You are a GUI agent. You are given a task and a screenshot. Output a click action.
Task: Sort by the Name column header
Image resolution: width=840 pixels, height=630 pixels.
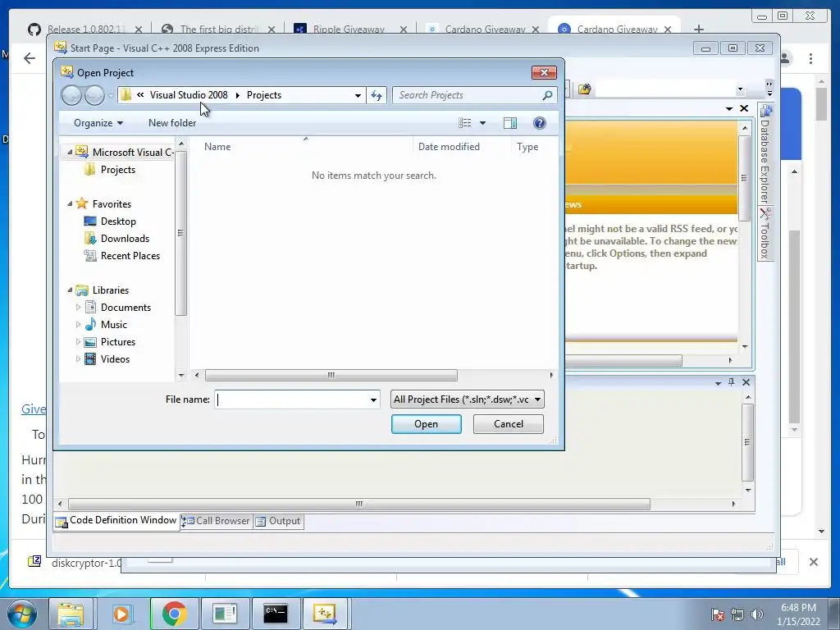point(217,147)
